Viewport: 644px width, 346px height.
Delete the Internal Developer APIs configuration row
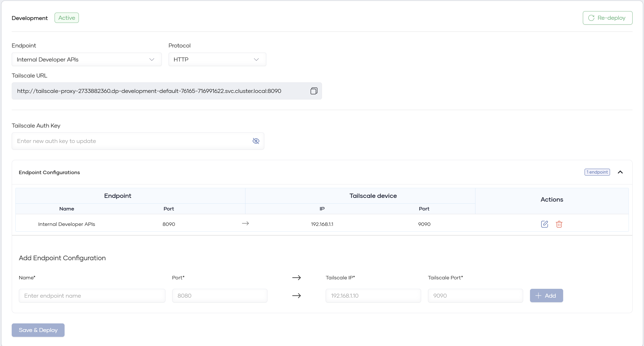click(559, 224)
